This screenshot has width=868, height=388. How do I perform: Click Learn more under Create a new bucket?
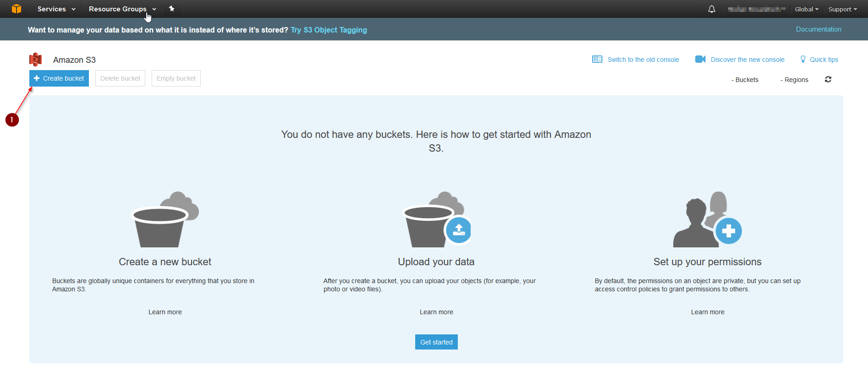165,312
